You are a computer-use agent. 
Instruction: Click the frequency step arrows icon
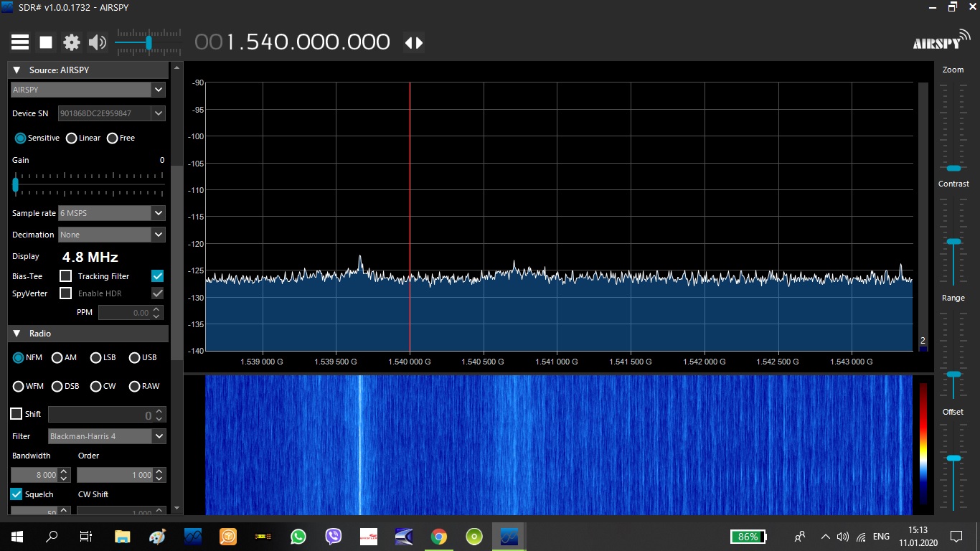point(414,42)
